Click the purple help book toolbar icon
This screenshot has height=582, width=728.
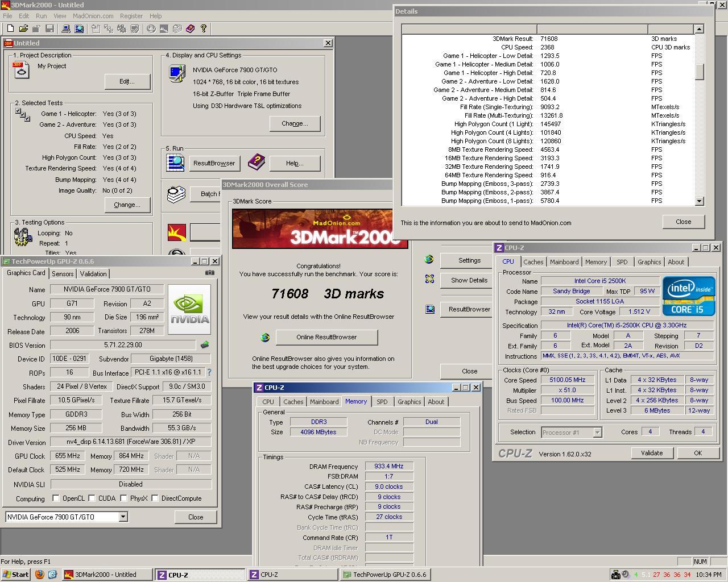tap(190, 28)
